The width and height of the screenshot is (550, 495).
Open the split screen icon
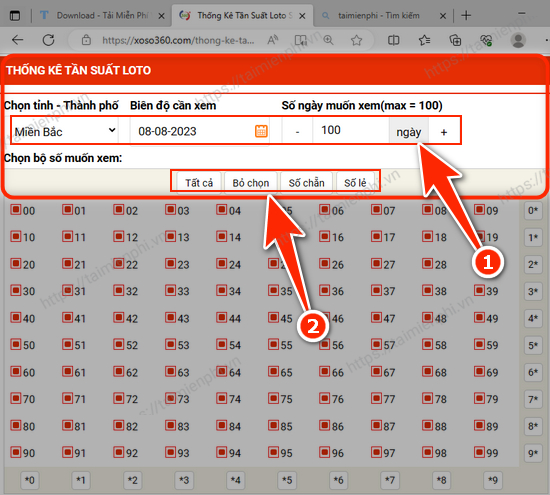393,40
